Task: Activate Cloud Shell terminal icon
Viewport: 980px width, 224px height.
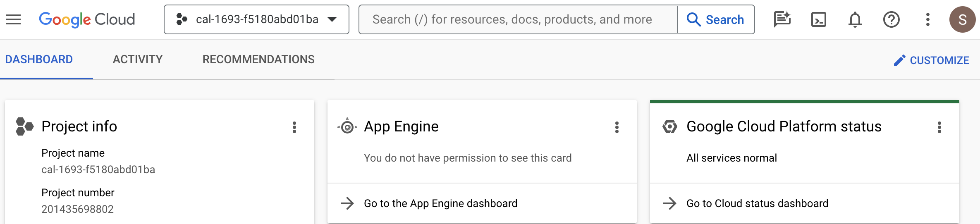Action: [818, 19]
